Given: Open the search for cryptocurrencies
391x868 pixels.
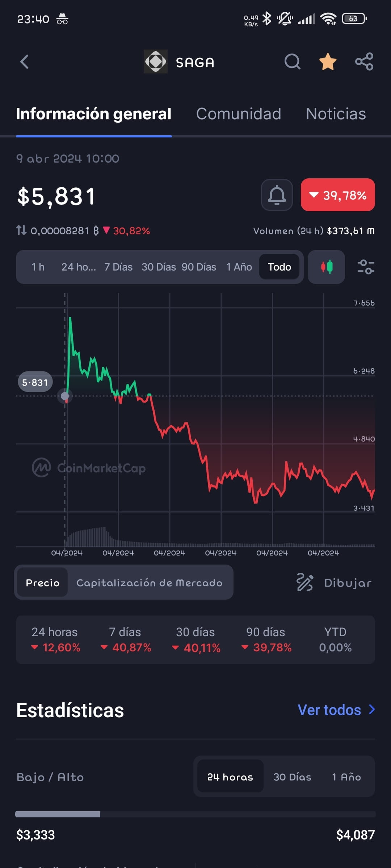Looking at the screenshot, I should click(x=292, y=61).
